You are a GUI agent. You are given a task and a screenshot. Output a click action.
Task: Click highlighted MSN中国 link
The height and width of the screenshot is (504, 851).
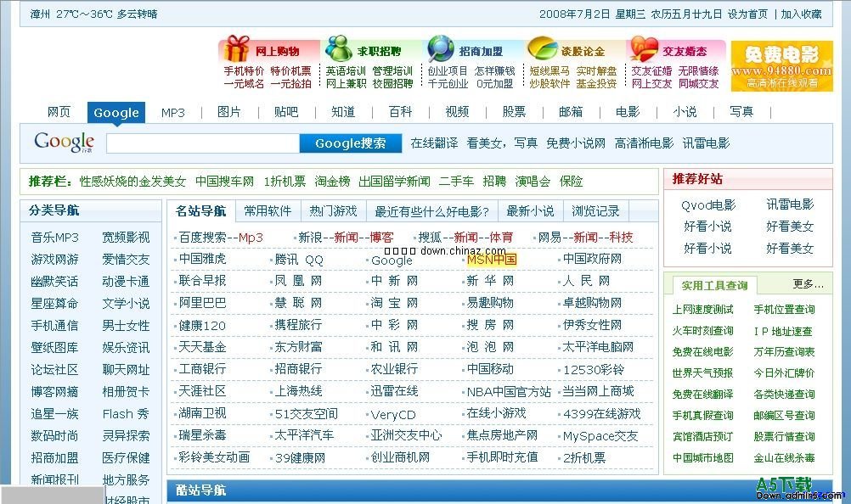coord(492,260)
